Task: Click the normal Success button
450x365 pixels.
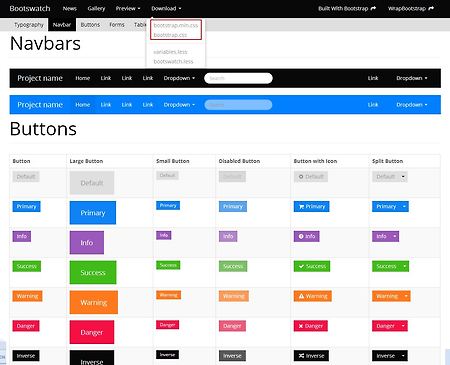Action: coord(27,266)
